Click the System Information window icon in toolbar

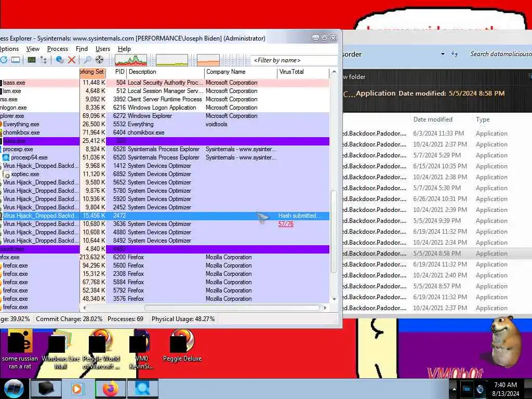(x=16, y=60)
